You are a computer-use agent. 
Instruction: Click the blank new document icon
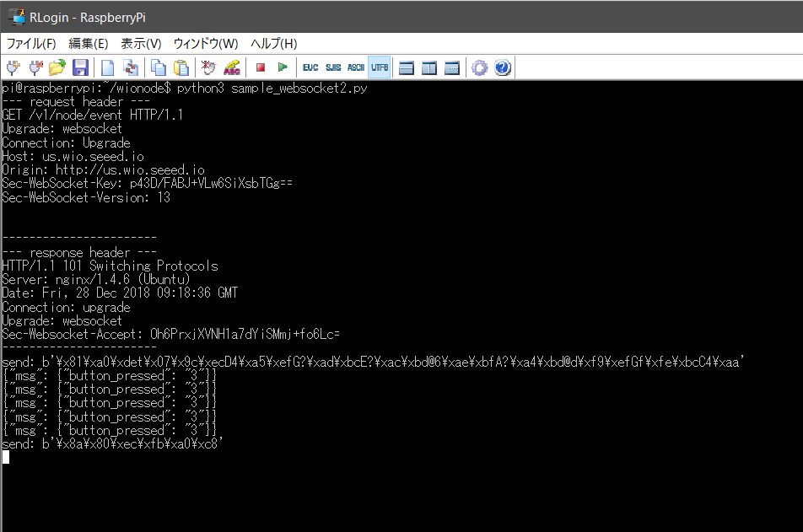[108, 67]
